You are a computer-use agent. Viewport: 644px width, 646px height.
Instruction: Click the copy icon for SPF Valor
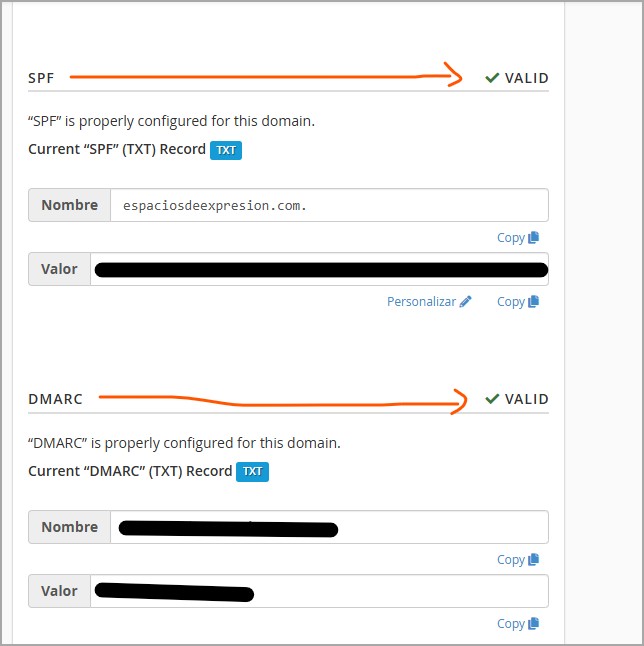point(534,302)
